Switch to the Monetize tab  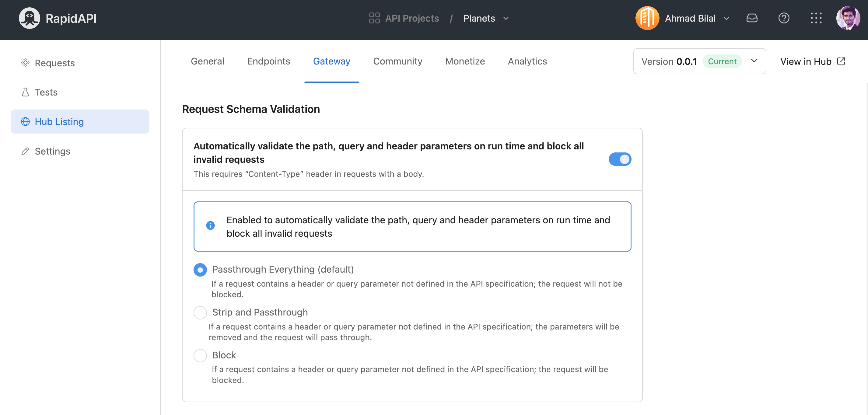tap(465, 61)
